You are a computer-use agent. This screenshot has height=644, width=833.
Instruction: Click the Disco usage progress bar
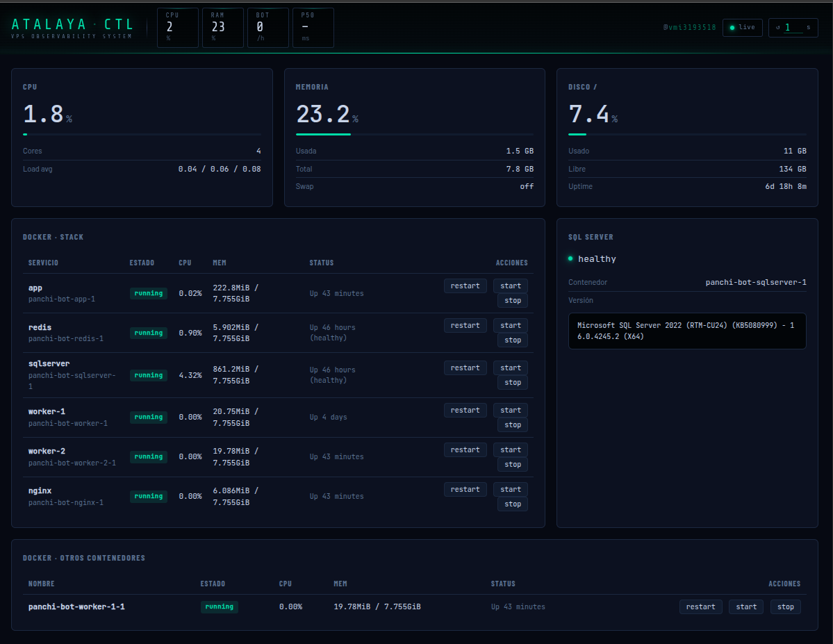point(687,134)
